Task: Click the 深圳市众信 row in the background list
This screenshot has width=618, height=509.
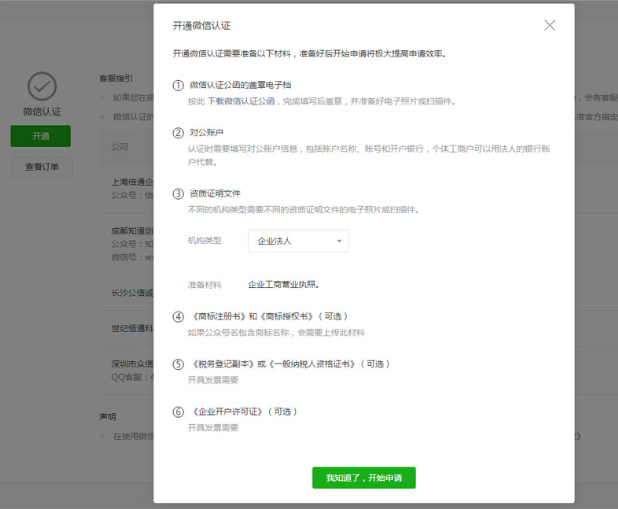Action: [x=127, y=370]
